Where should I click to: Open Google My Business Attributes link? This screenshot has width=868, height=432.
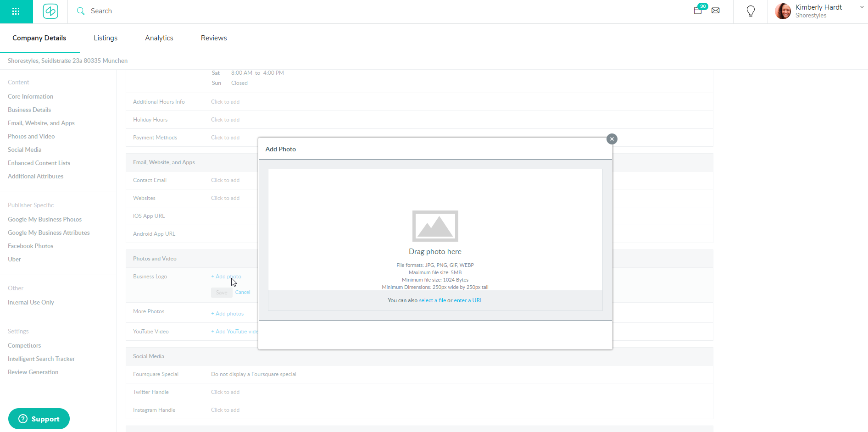coord(49,233)
